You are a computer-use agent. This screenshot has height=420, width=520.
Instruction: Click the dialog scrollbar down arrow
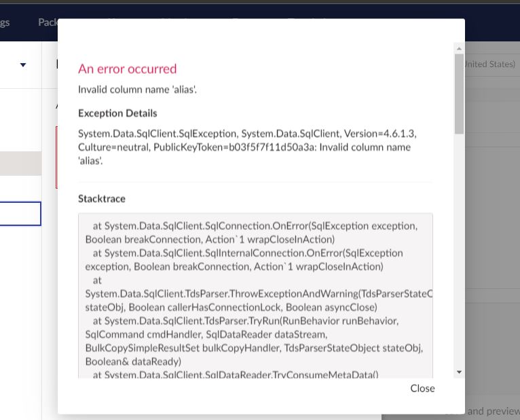click(459, 372)
